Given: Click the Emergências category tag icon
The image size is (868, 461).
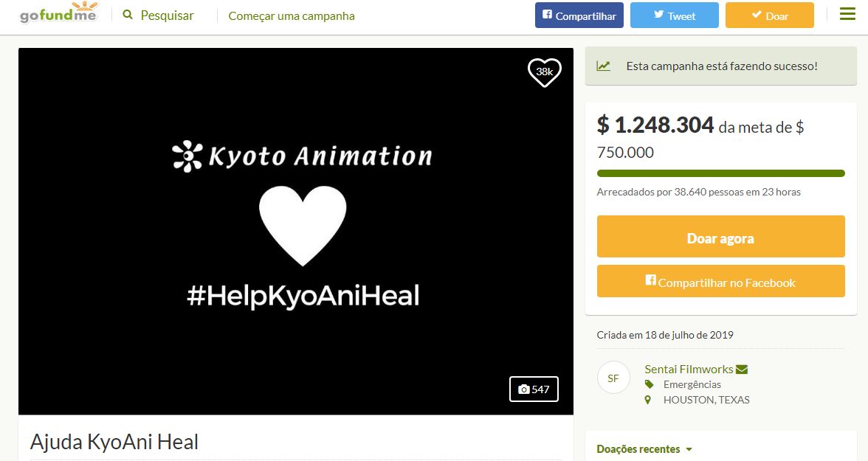Looking at the screenshot, I should click(649, 384).
